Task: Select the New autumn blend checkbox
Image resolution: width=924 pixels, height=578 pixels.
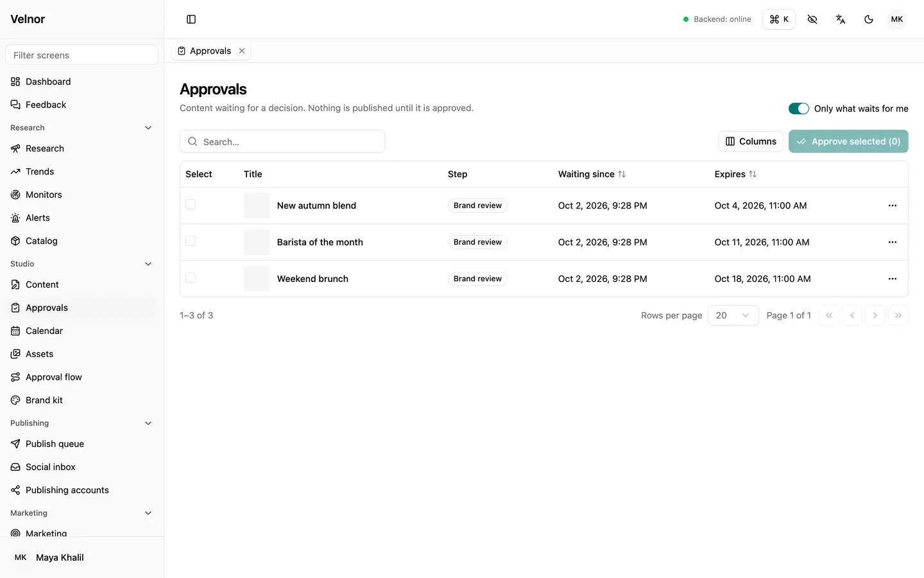Action: [191, 204]
